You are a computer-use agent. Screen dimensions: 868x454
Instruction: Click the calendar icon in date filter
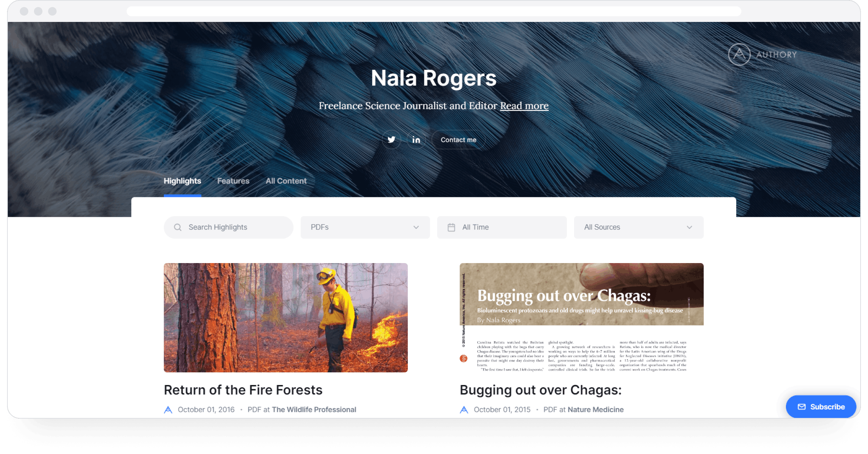point(452,227)
